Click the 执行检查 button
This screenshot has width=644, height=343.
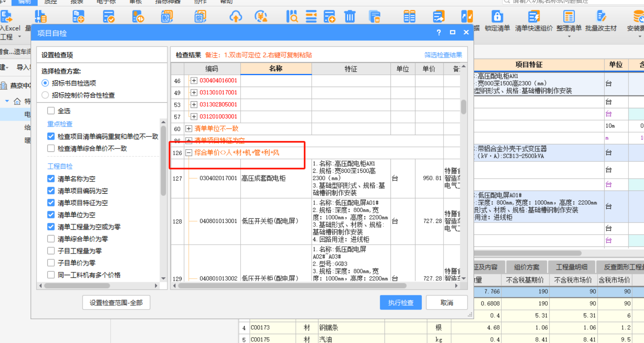[x=401, y=302]
